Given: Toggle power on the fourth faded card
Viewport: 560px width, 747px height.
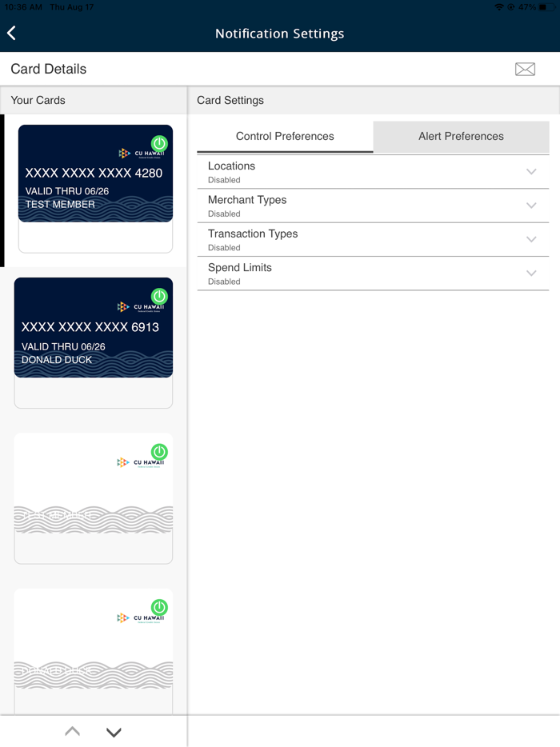Looking at the screenshot, I should [x=159, y=607].
